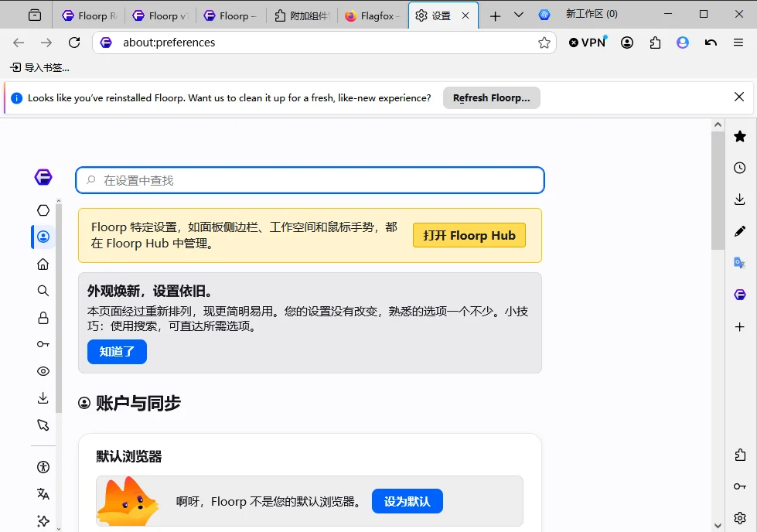Open a new tab with plus button
The image size is (757, 532).
[x=495, y=16]
